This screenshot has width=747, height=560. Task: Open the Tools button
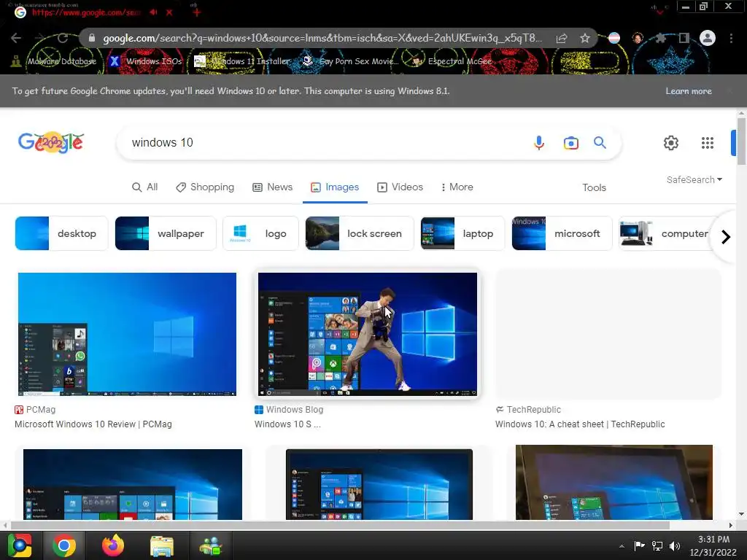(x=594, y=187)
